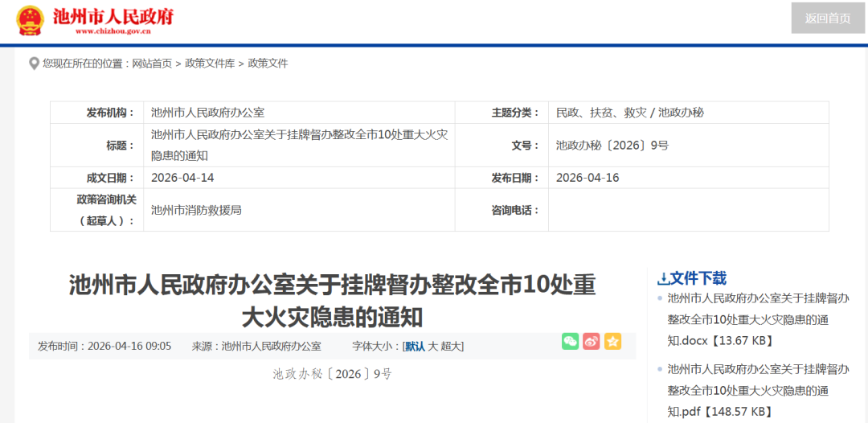Image resolution: width=868 pixels, height=423 pixels.
Task: Open the 政策文件 breadcrumb link
Action: coord(268,64)
